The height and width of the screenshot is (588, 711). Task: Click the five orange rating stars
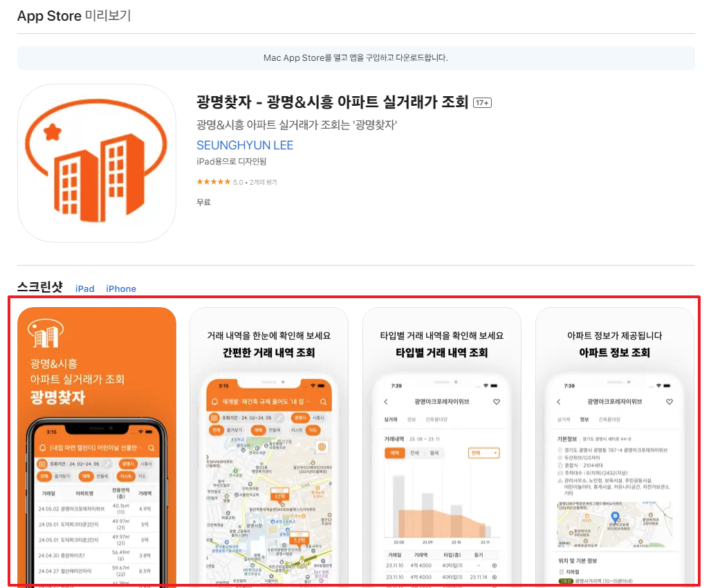pos(214,182)
